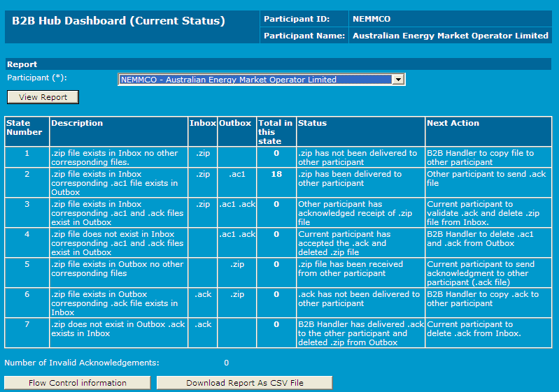Click the 'Participant Name:' label
The image size is (559, 392).
click(x=304, y=36)
